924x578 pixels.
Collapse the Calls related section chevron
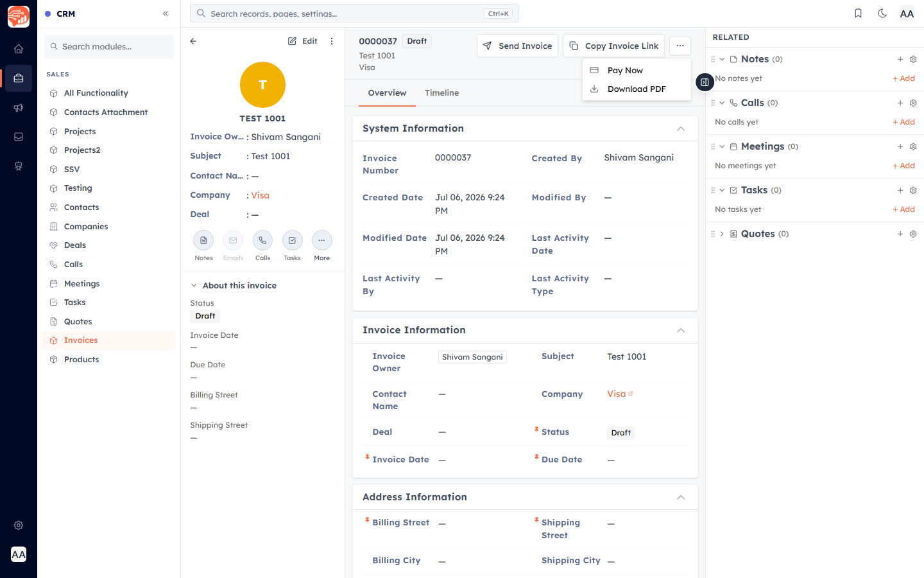pyautogui.click(x=722, y=103)
